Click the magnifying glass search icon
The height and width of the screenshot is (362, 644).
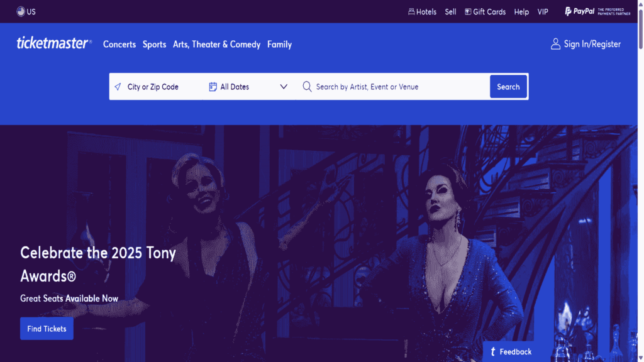(x=307, y=86)
